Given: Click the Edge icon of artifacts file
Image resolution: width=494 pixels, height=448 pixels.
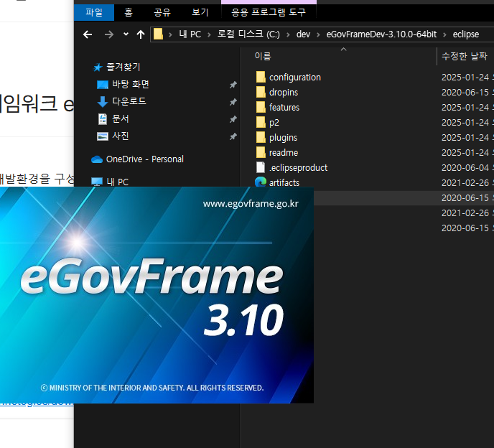Looking at the screenshot, I should point(261,182).
